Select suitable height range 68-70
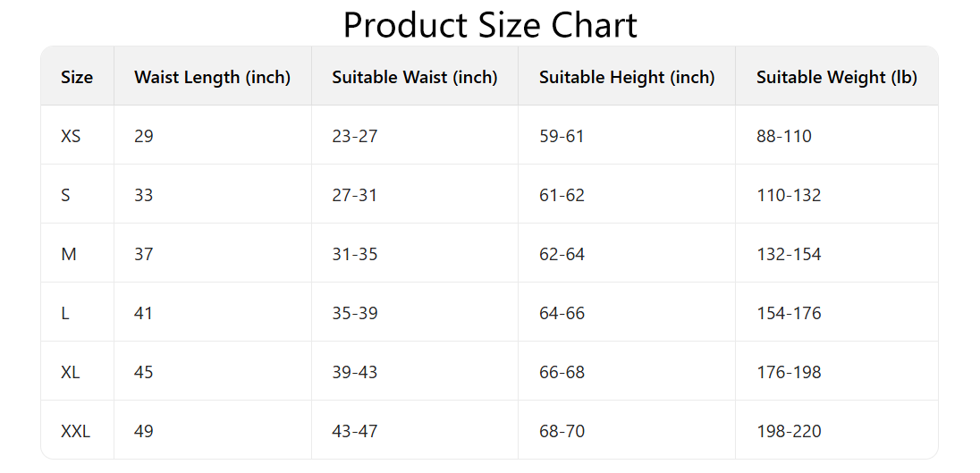980x473 pixels. [562, 432]
